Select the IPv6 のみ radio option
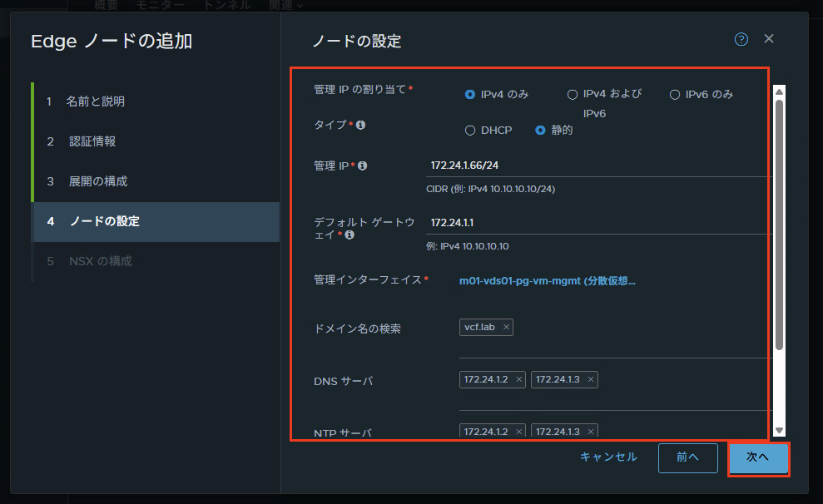 pyautogui.click(x=675, y=95)
